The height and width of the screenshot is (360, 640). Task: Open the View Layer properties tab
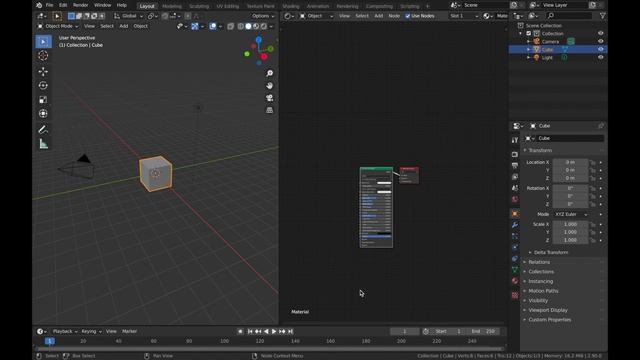click(515, 177)
